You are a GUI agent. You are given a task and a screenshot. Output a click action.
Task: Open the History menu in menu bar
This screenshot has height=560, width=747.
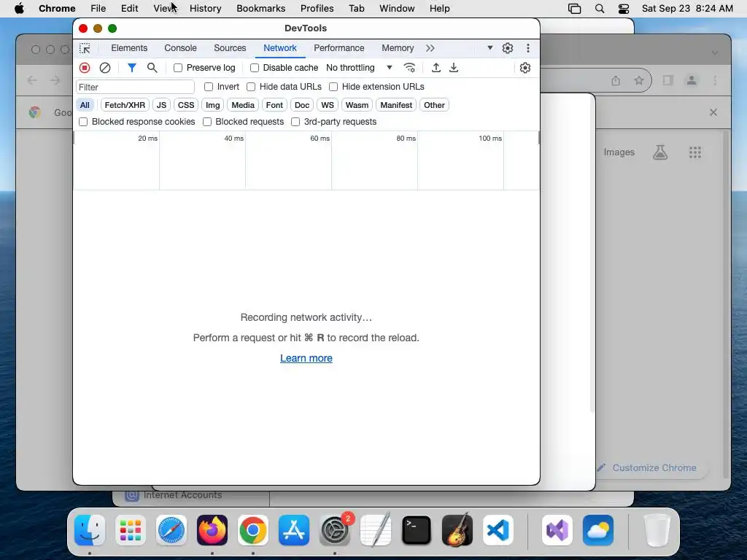coord(205,9)
